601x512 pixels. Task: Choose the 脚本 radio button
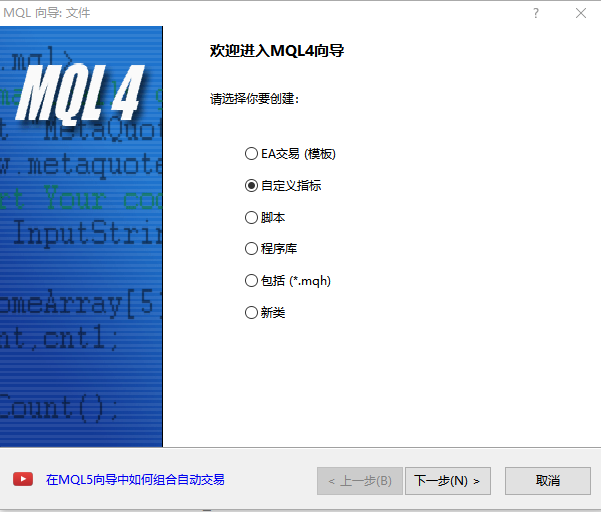tap(265, 217)
